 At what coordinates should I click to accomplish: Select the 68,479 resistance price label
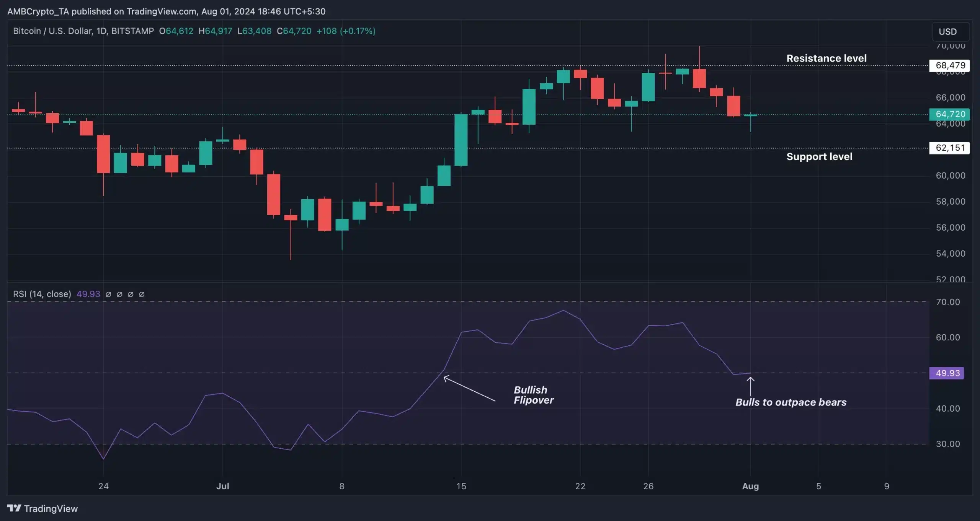point(949,65)
